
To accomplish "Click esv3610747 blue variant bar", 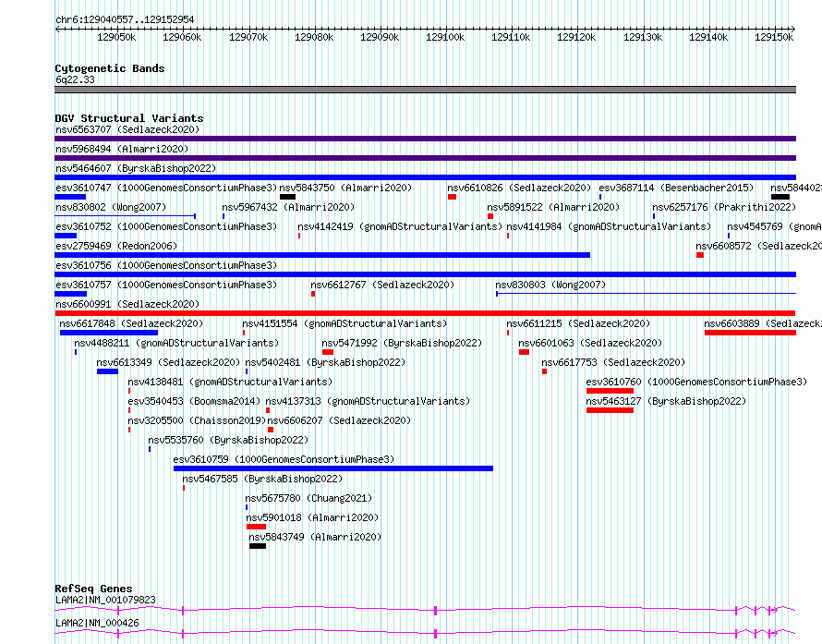I will pyautogui.click(x=70, y=197).
